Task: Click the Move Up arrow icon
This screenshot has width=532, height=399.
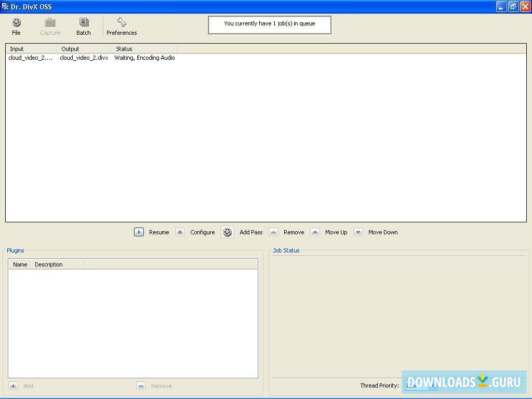Action: [x=315, y=232]
